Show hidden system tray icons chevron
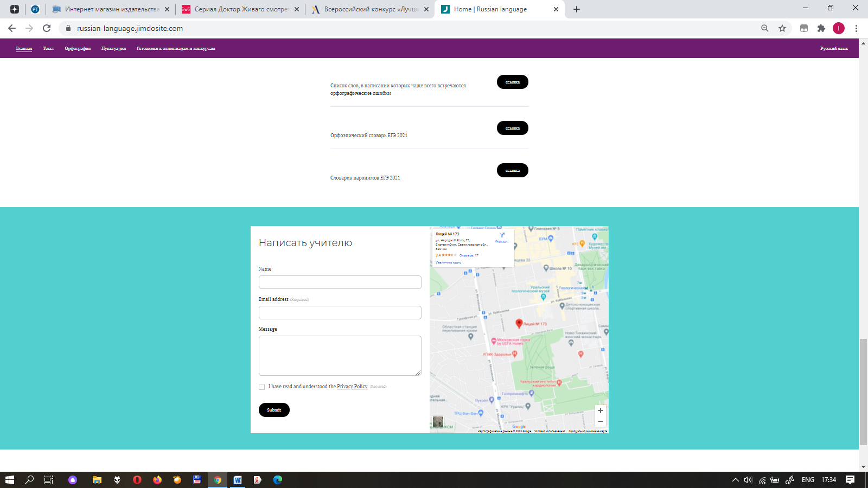 736,480
